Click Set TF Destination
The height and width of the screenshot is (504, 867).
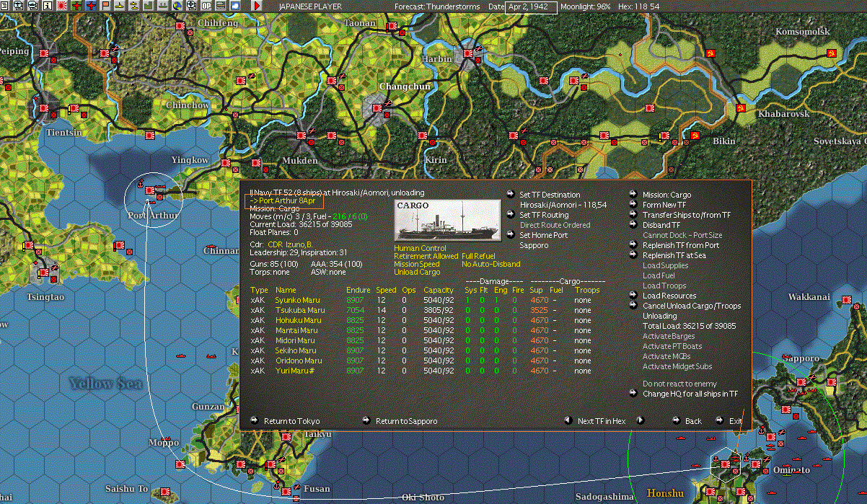pos(550,195)
